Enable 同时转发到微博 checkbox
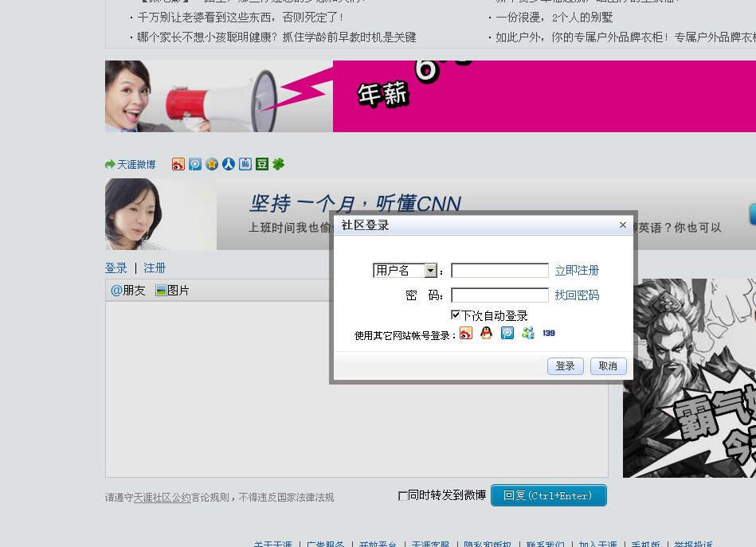Image resolution: width=756 pixels, height=547 pixels. point(402,496)
